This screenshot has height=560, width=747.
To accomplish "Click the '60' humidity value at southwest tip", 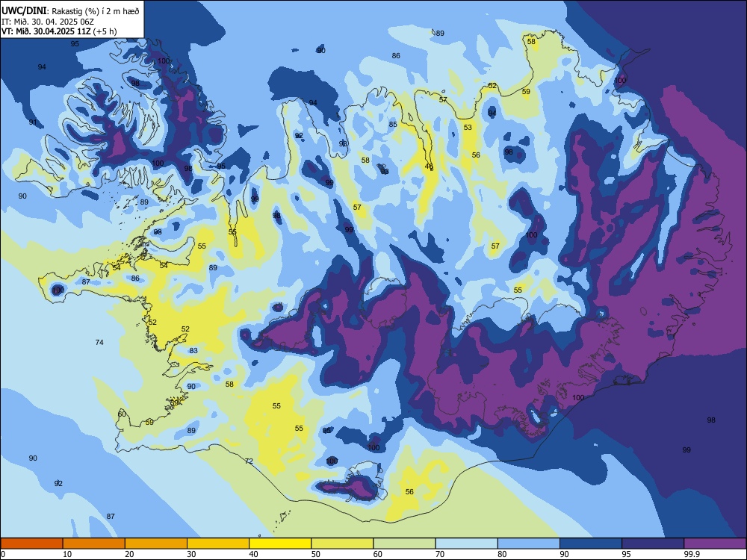I will (122, 414).
